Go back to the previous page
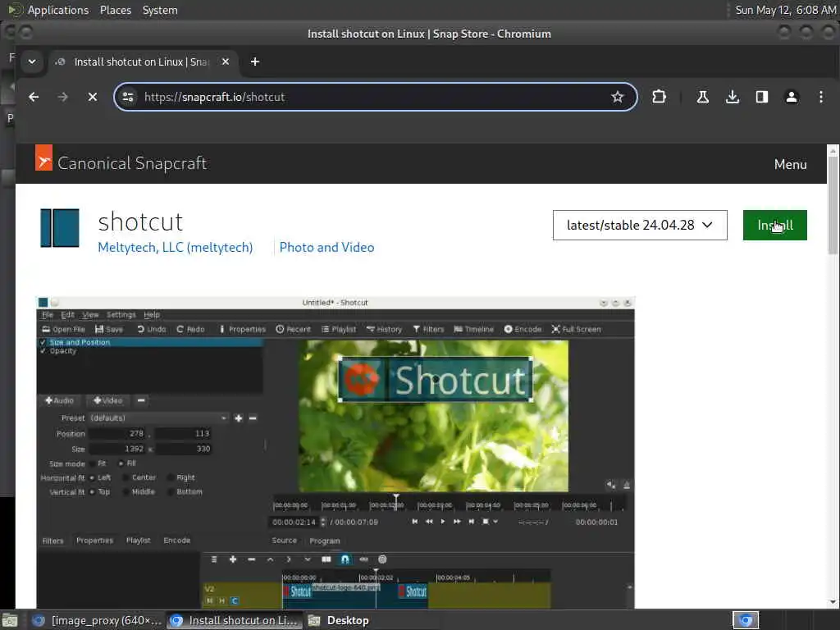Viewport: 840px width, 630px height. click(34, 97)
